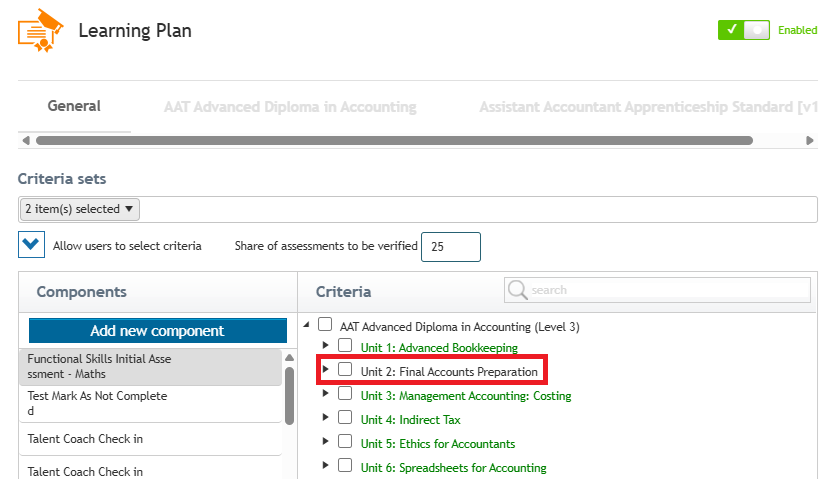Screen dimensions: 831x479
Task: Open the General tab
Action: pos(74,106)
